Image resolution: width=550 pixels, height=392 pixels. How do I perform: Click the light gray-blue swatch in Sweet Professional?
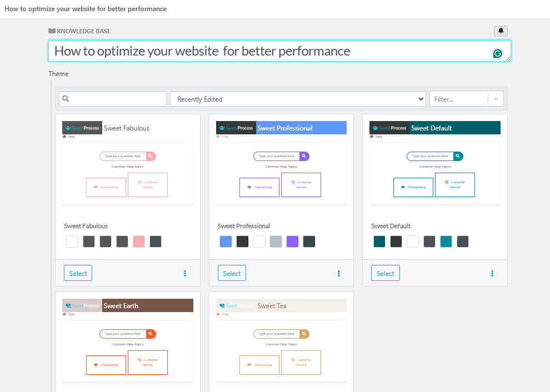tap(276, 242)
